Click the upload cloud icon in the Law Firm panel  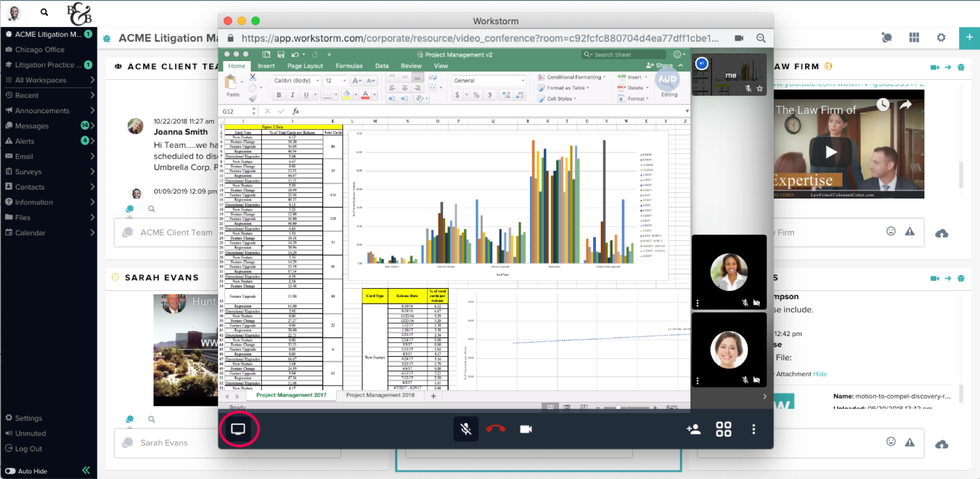click(x=941, y=234)
